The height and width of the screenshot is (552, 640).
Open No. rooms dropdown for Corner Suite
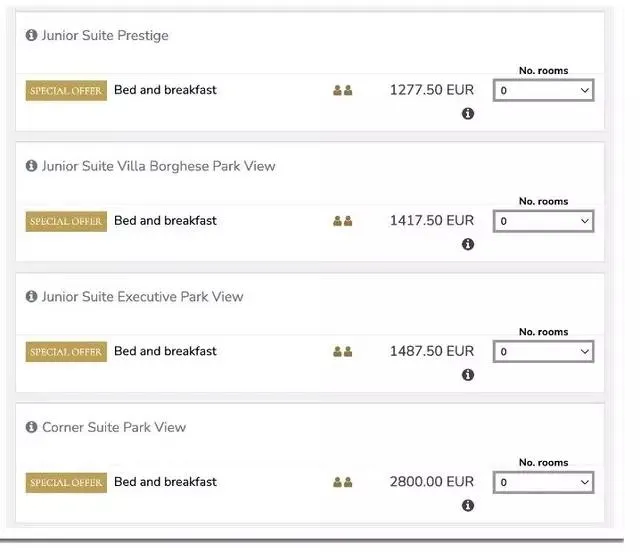pyautogui.click(x=543, y=482)
